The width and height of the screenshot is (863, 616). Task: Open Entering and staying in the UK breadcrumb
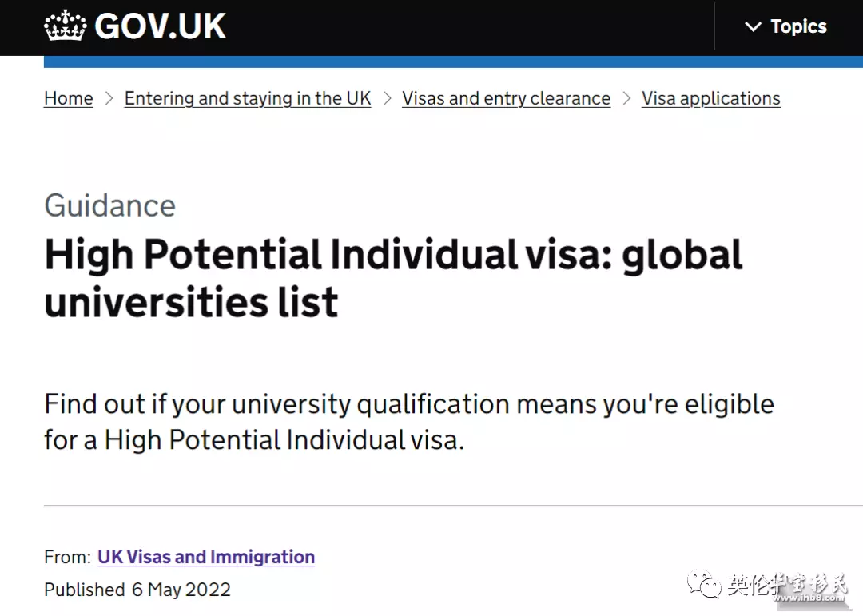point(248,98)
